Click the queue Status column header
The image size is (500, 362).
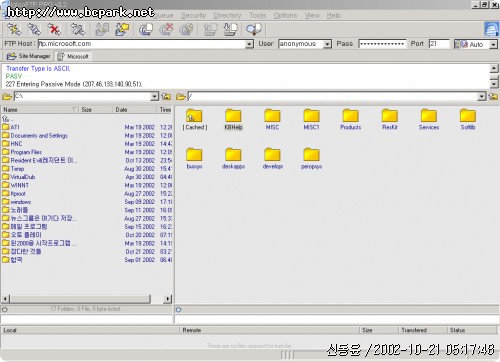473,330
